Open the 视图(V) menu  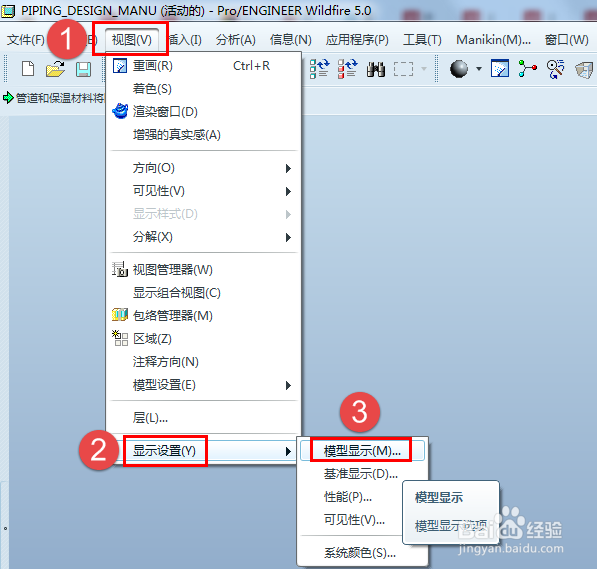click(132, 40)
